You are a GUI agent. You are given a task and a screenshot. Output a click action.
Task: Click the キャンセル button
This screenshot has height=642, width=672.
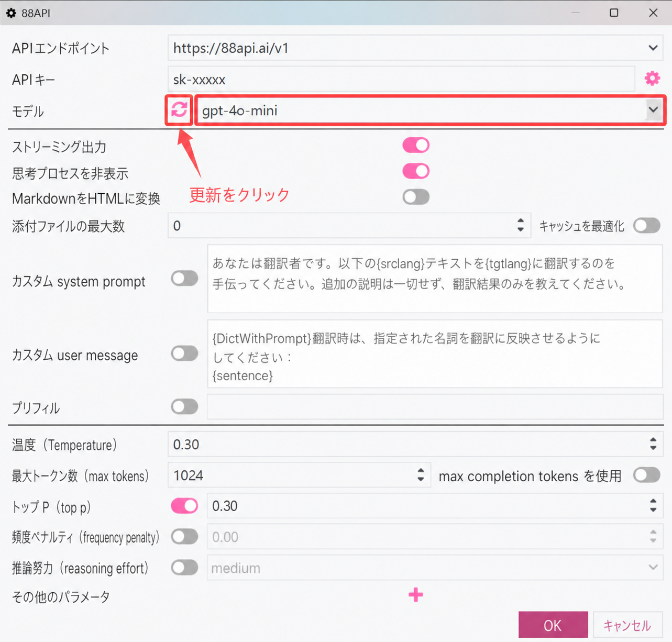[627, 625]
